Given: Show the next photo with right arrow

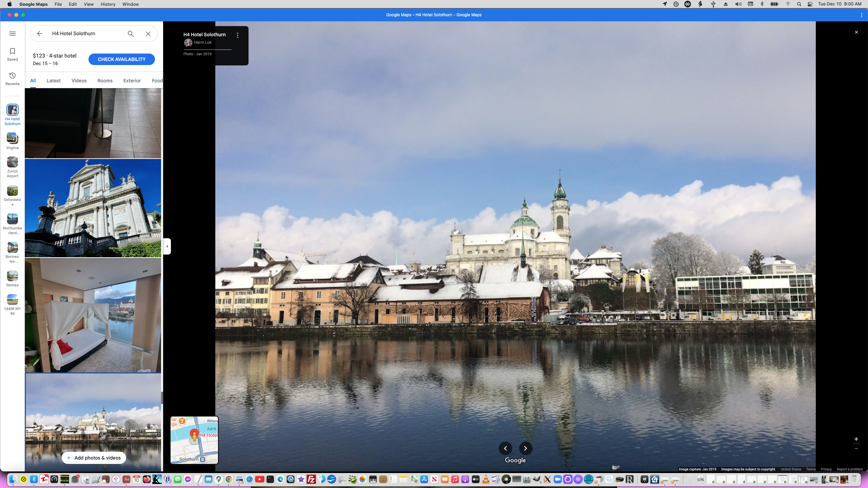Looking at the screenshot, I should click(x=526, y=448).
